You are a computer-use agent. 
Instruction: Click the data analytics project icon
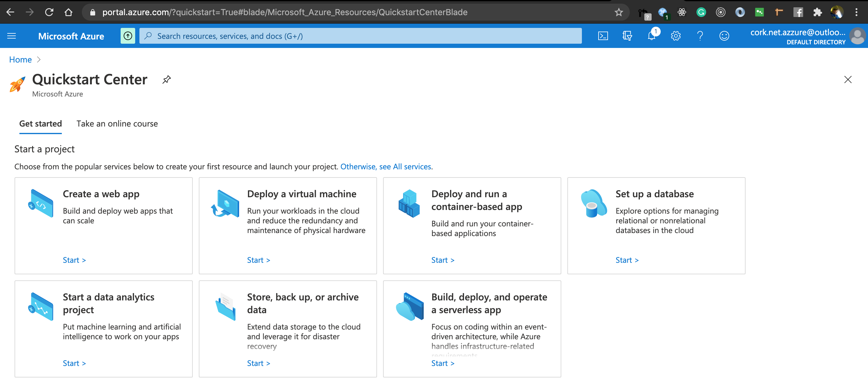click(41, 306)
